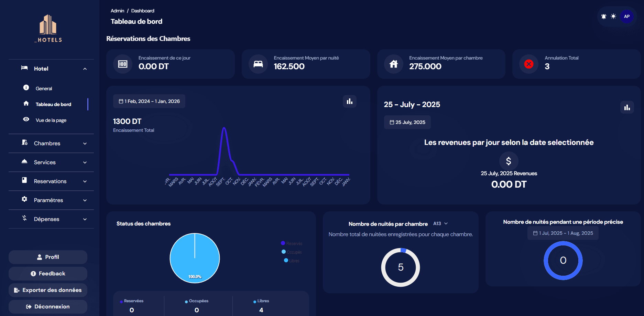Click the Déconnexion button

[48, 306]
